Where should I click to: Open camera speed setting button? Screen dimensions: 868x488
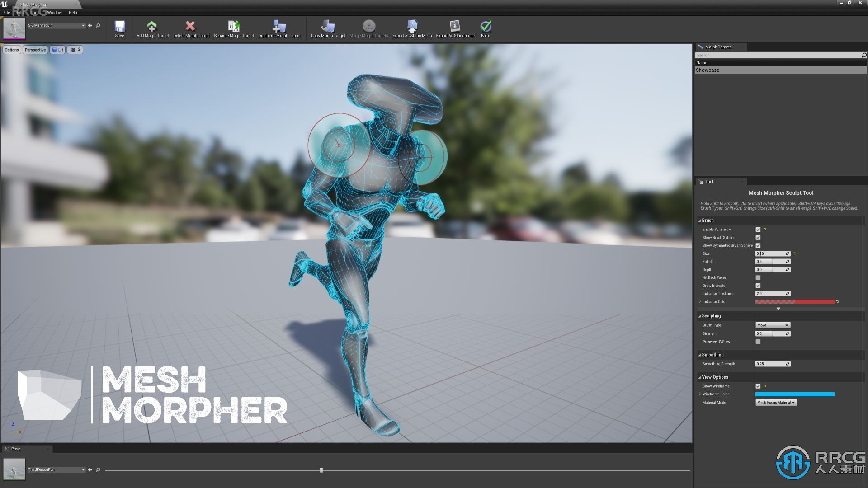[x=75, y=50]
